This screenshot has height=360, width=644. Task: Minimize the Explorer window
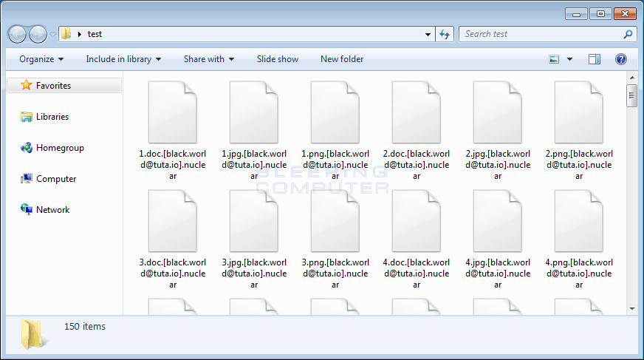[576, 14]
